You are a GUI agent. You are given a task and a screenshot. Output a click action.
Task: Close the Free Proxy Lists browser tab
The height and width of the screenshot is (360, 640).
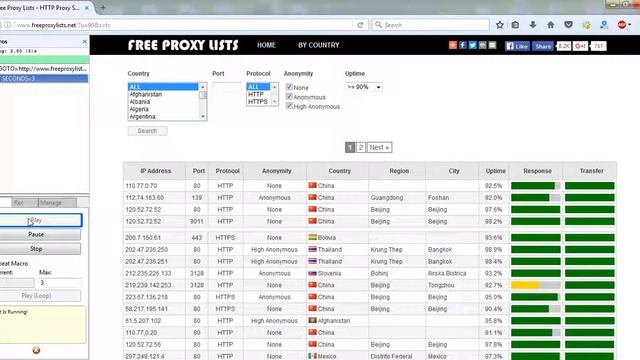87,8
